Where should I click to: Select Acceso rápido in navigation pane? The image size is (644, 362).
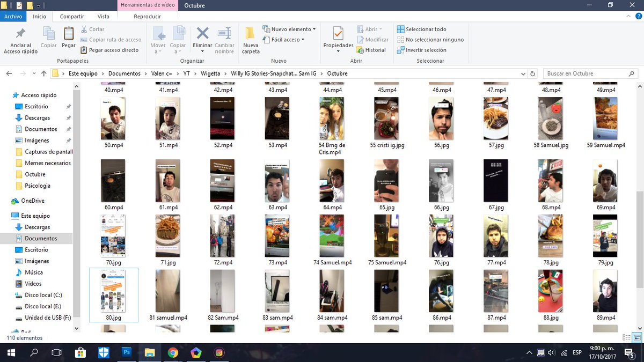38,95
